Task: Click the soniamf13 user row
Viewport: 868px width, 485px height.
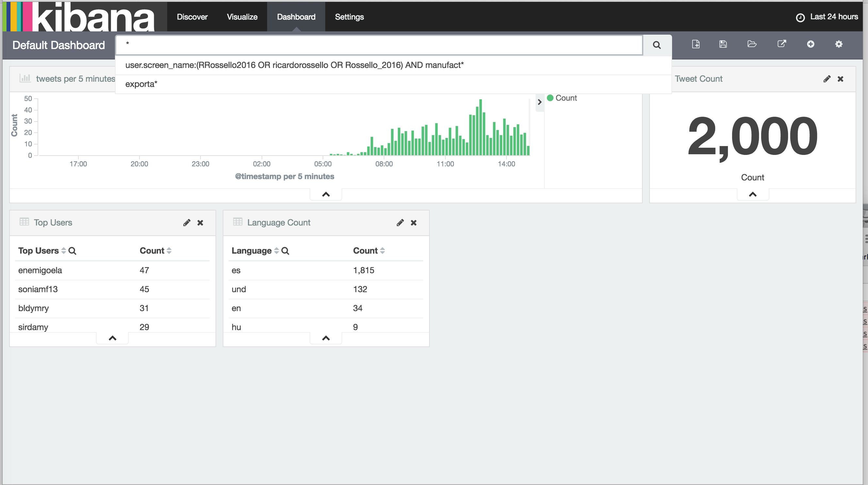Action: (112, 289)
